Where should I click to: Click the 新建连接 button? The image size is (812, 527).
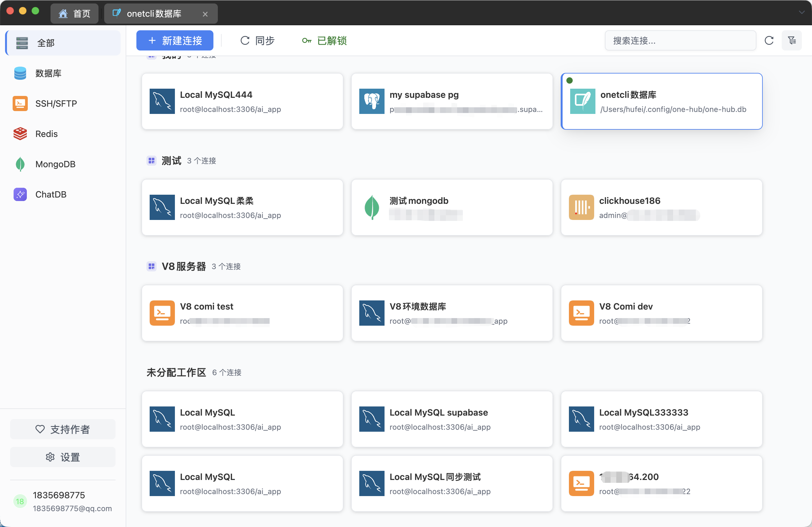(x=174, y=40)
